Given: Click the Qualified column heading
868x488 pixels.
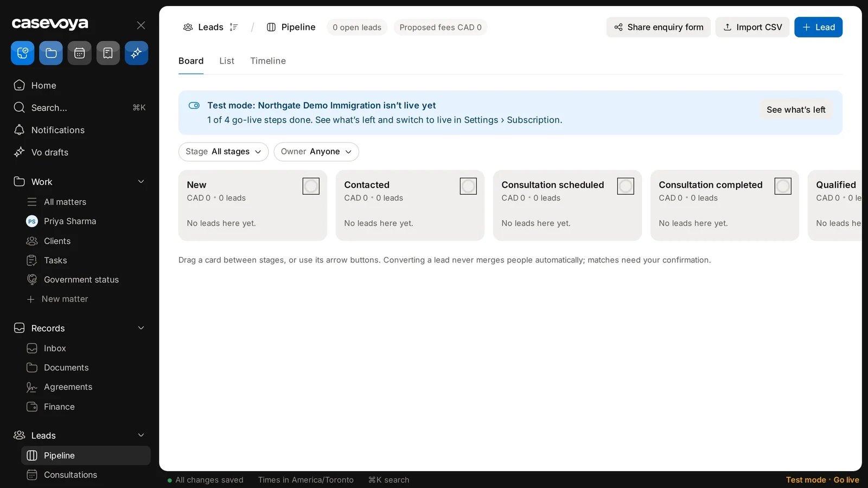Looking at the screenshot, I should [836, 185].
